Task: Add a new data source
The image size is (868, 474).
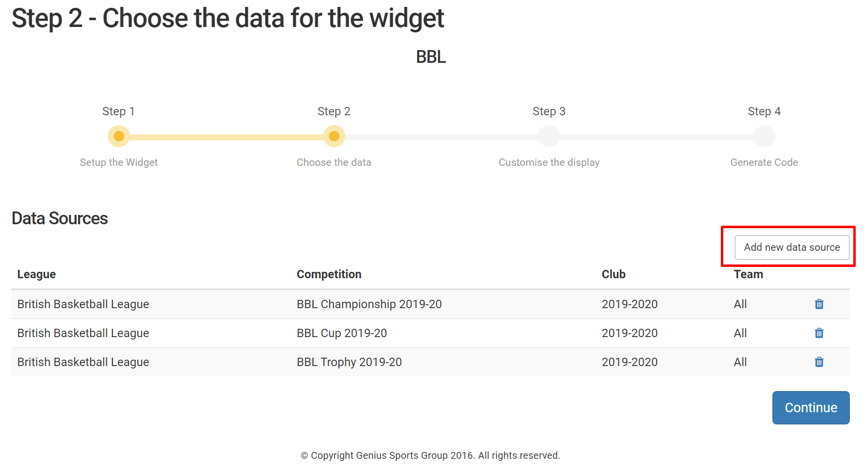Action: (x=792, y=247)
